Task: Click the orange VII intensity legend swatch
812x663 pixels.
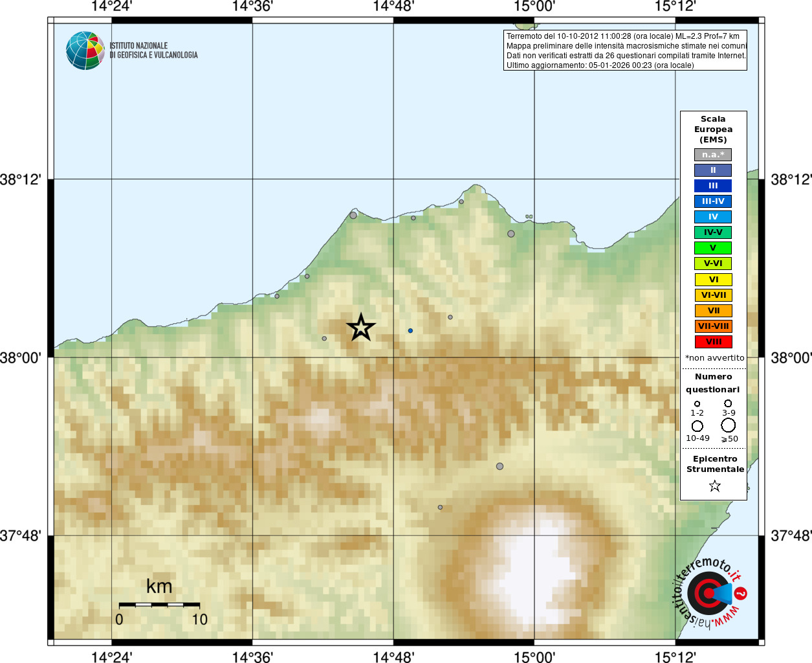Action: pos(713,311)
